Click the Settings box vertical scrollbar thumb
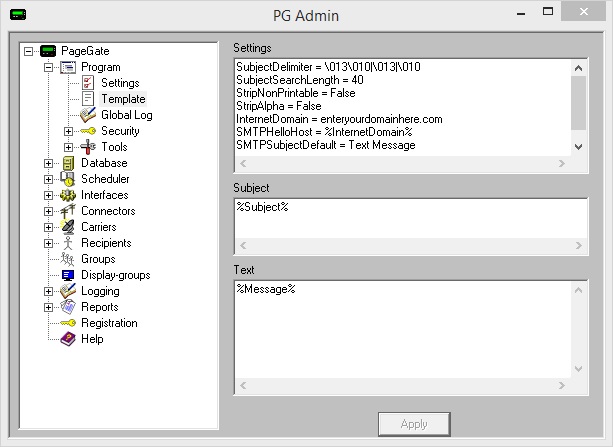 [x=579, y=103]
